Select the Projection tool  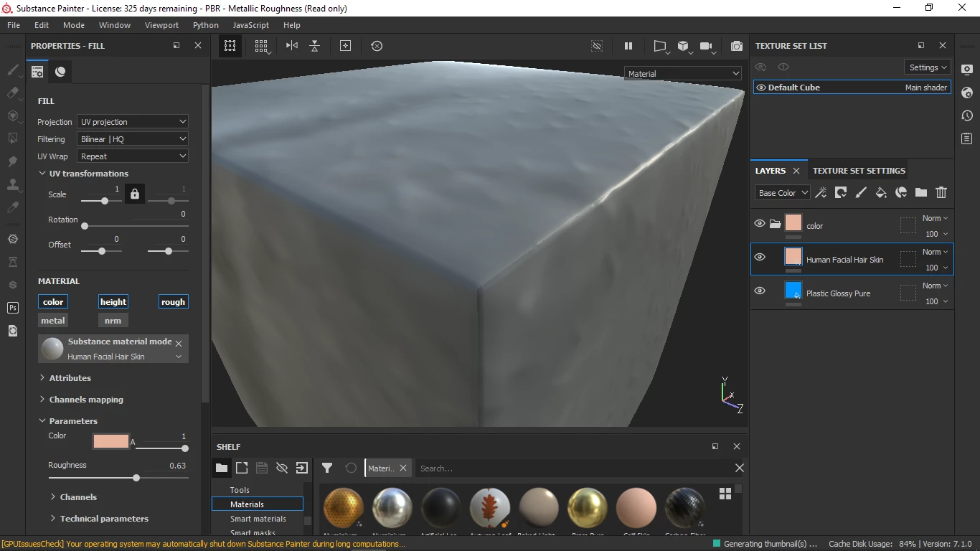(x=12, y=116)
